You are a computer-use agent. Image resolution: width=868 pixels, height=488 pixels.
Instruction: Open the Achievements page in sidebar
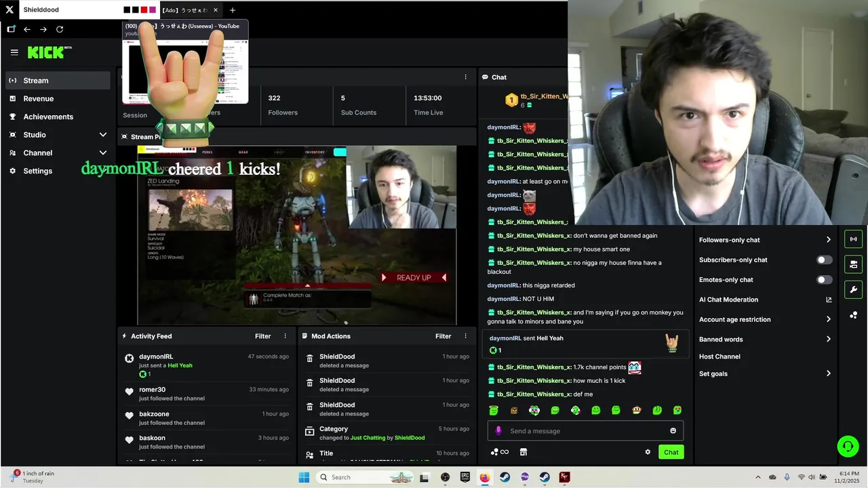[x=58, y=117]
